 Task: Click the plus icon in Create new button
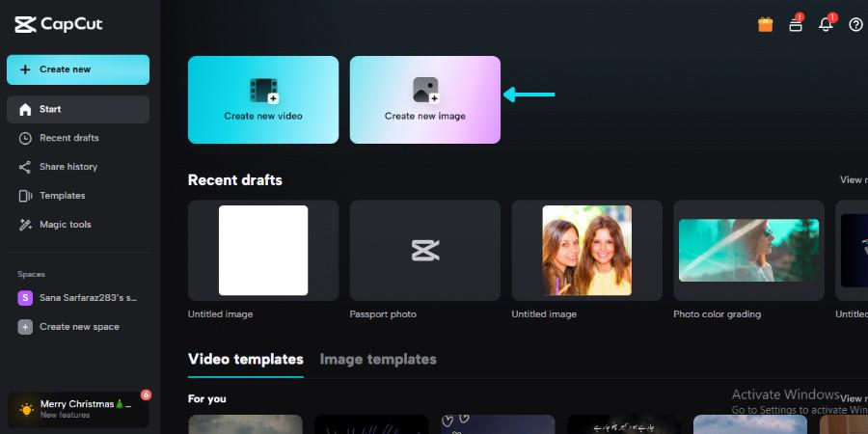(25, 69)
